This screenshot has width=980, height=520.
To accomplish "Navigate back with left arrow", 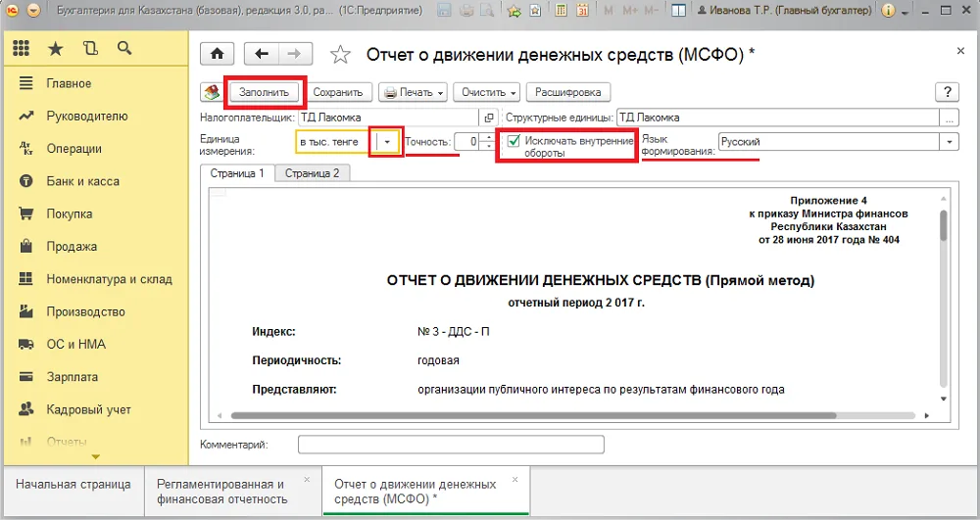I will (262, 54).
